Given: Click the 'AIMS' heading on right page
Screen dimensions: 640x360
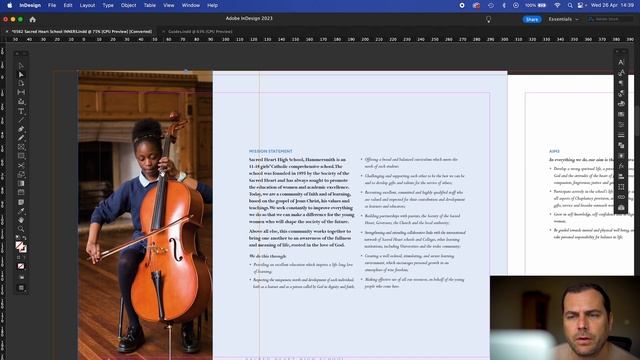Looking at the screenshot, I should coord(554,151).
